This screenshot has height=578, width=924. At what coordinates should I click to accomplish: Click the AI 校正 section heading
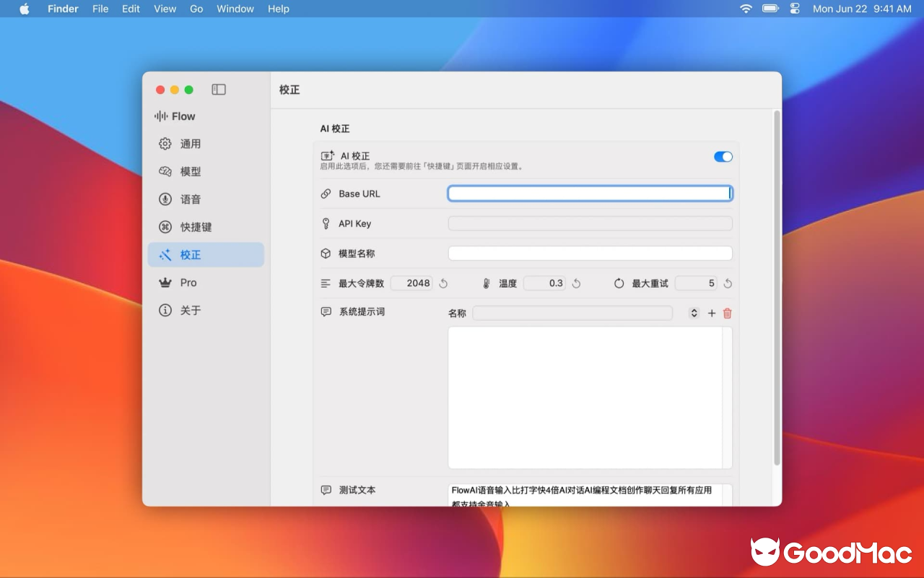pyautogui.click(x=335, y=129)
